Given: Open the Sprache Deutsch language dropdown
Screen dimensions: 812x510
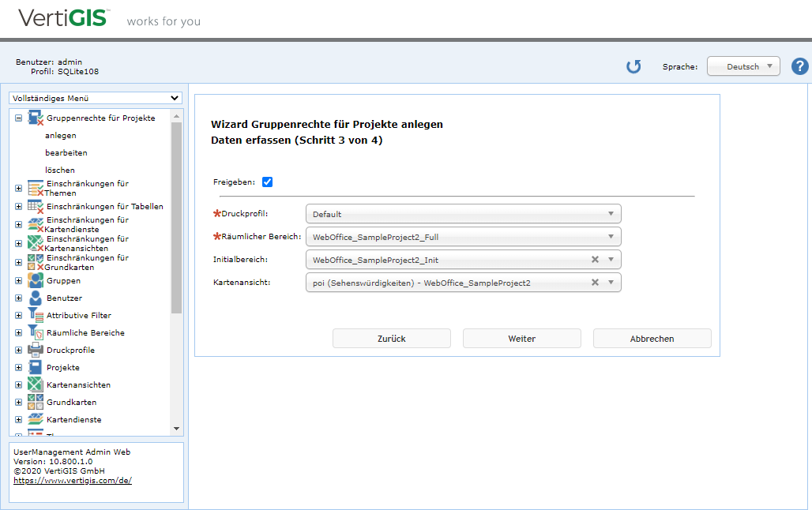Looking at the screenshot, I should [742, 67].
